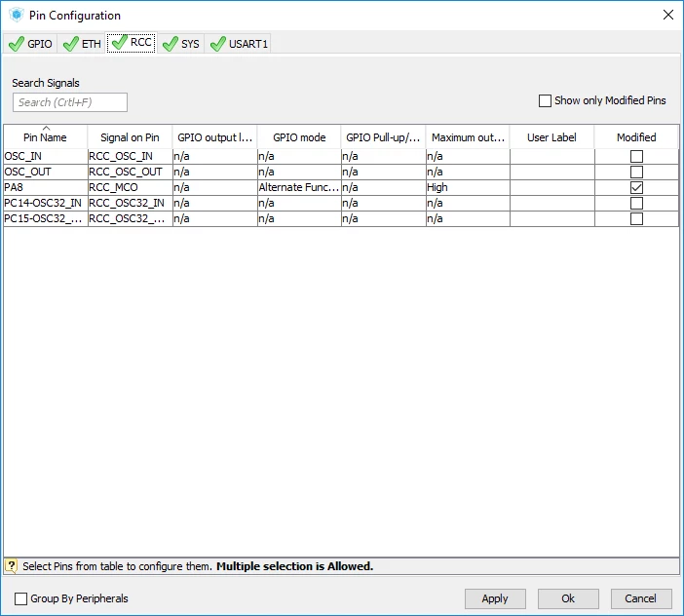Select the RCC tab
This screenshot has height=616, width=684.
pos(132,42)
